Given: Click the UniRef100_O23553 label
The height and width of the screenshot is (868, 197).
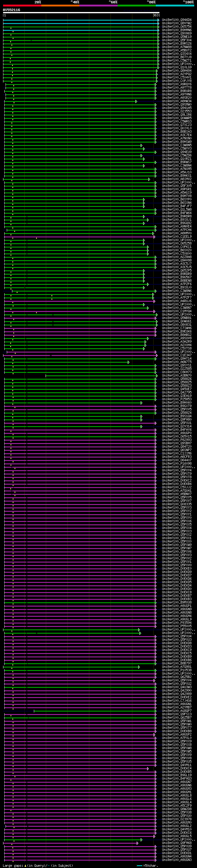Looking at the screenshot, I should (x=177, y=111).
